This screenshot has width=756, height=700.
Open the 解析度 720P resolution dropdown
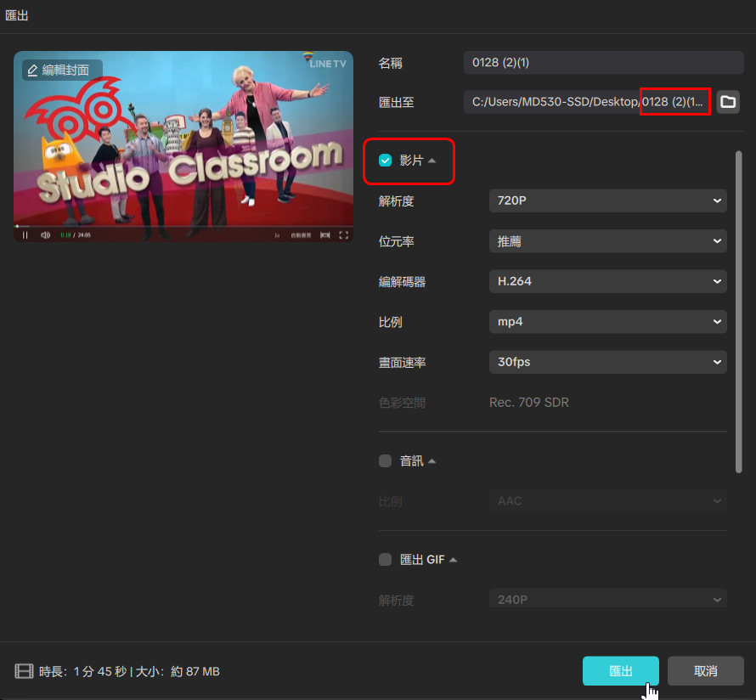[x=607, y=201]
